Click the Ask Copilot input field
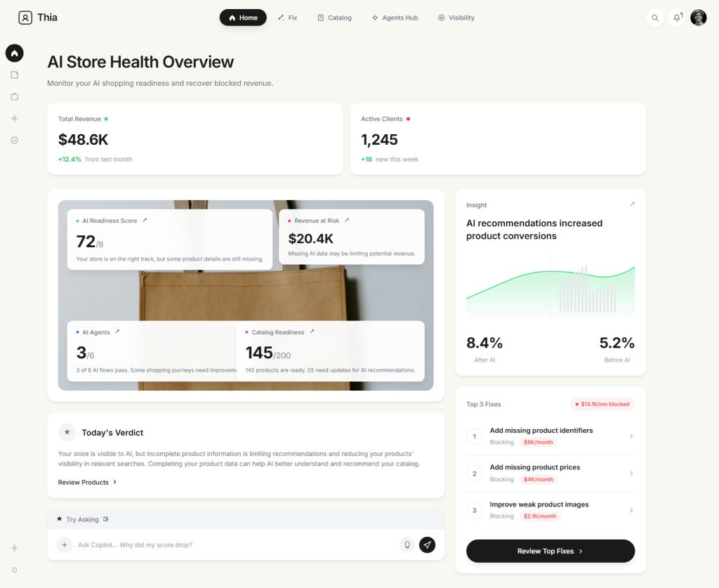Viewport: 719px width, 588px height. click(x=235, y=545)
